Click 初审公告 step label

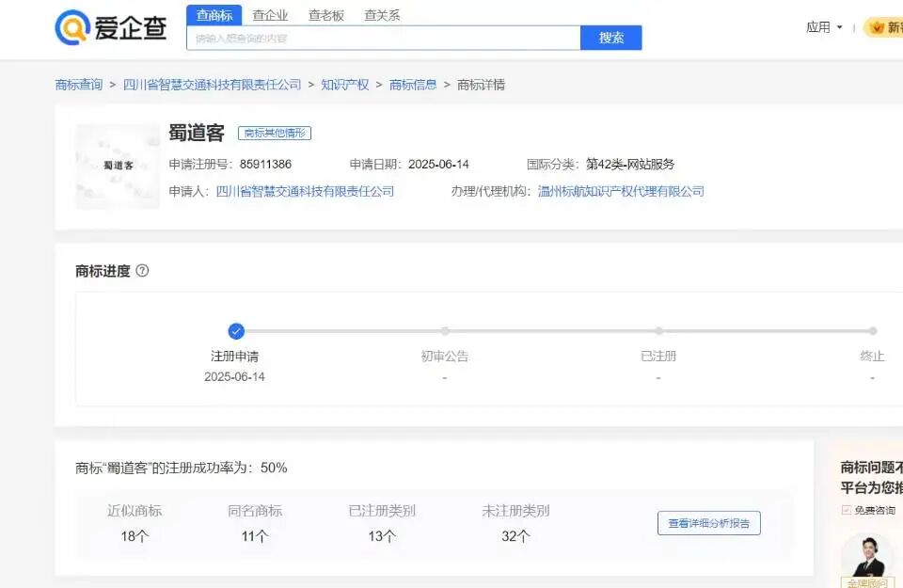tap(445, 357)
